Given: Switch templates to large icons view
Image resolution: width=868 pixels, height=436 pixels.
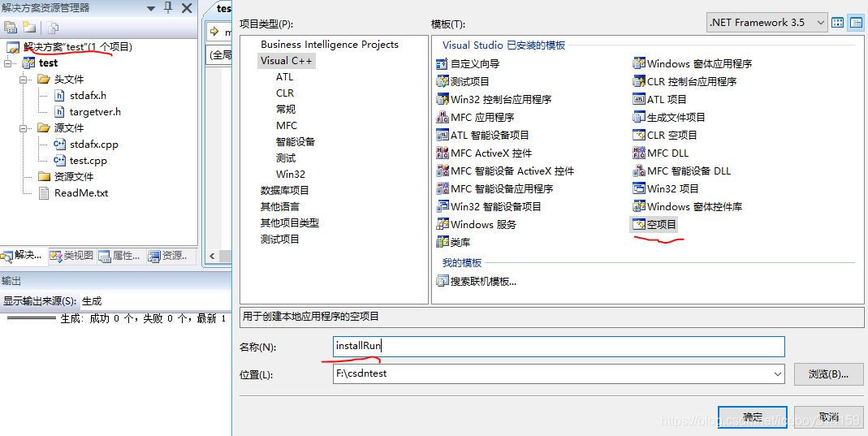Looking at the screenshot, I should [x=838, y=22].
